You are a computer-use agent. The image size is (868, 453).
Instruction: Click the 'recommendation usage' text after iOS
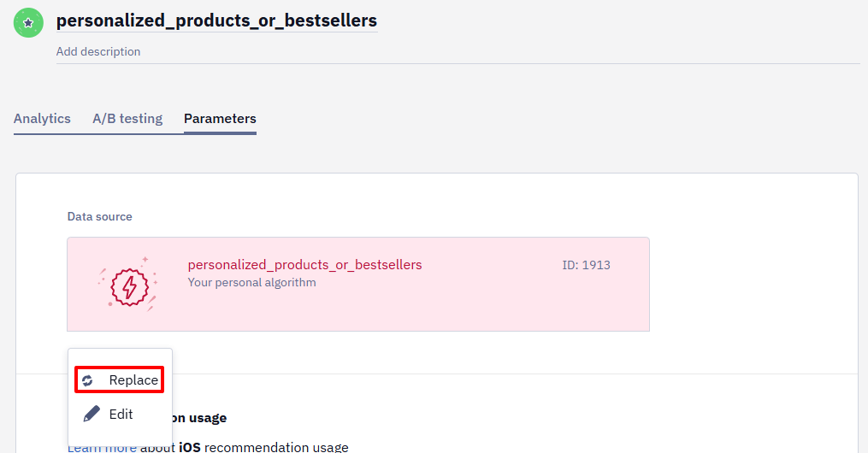click(276, 447)
